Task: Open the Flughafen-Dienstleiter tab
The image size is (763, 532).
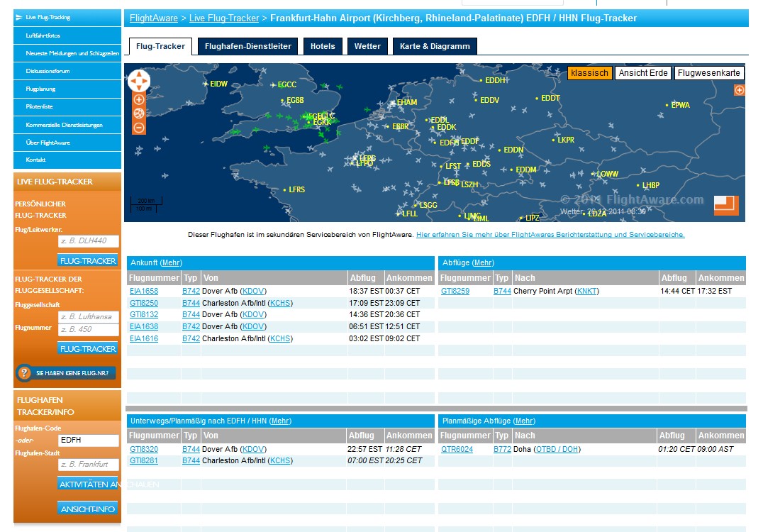Action: point(247,47)
